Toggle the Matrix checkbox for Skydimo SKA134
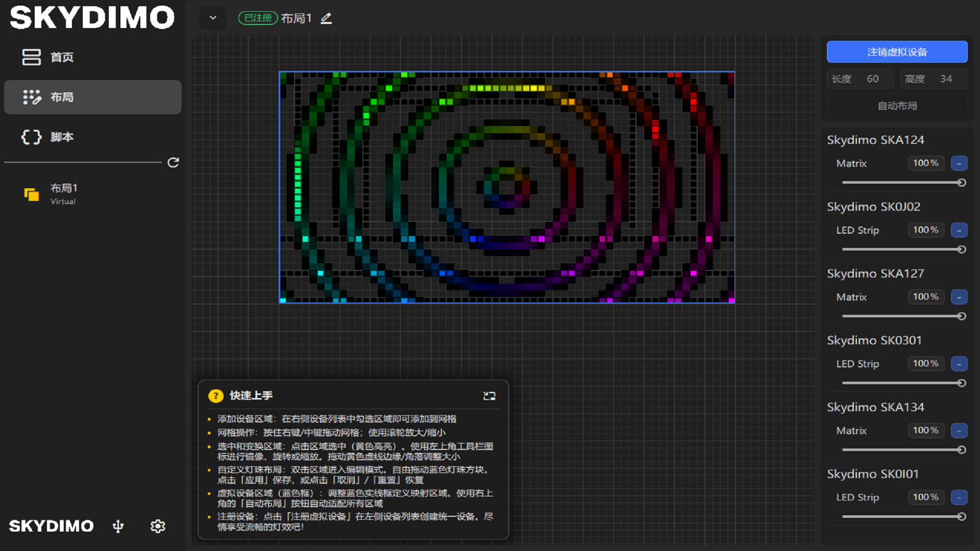980x551 pixels. coord(959,430)
